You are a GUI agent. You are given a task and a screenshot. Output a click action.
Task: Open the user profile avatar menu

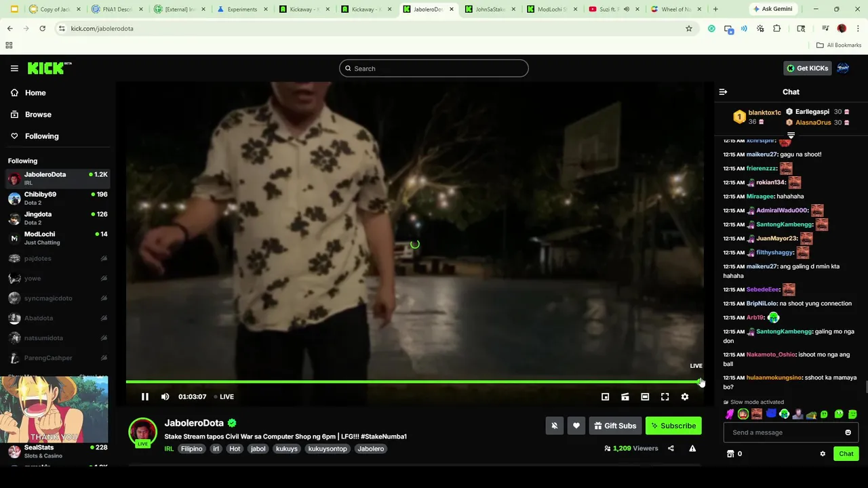coord(843,68)
